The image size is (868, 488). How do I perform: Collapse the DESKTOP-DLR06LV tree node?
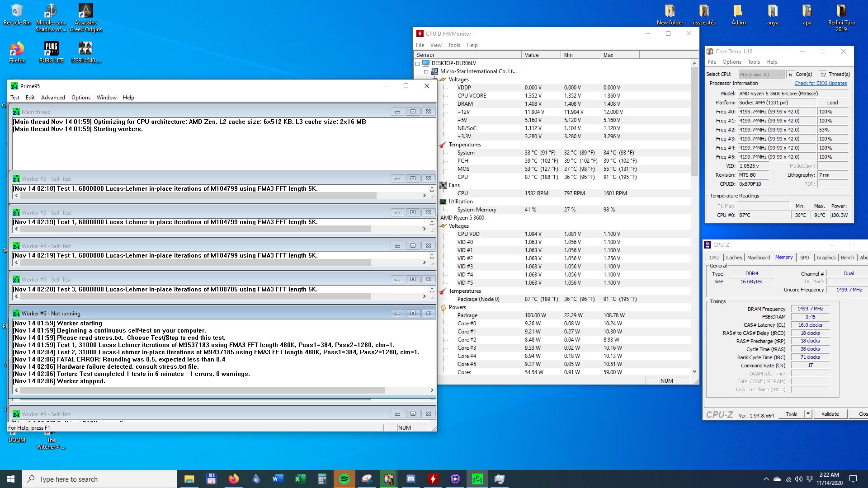[418, 64]
